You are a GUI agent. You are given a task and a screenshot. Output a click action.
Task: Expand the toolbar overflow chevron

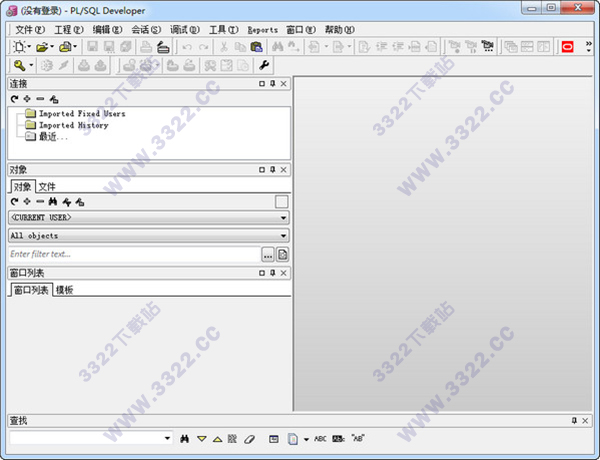pyautogui.click(x=589, y=47)
